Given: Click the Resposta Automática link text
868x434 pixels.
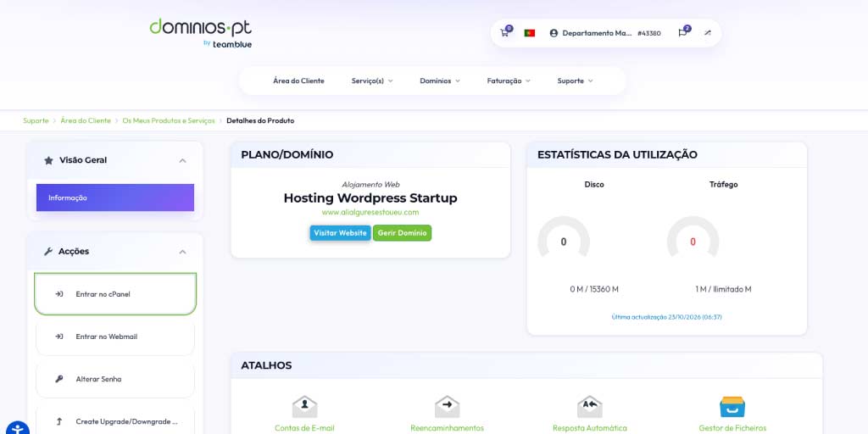Looking at the screenshot, I should pos(590,428).
